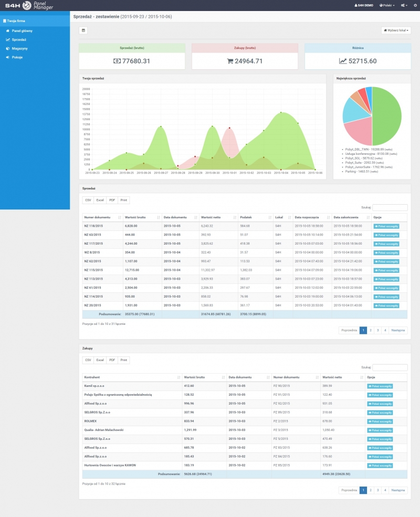Go to Panel główny in sidebar

pyautogui.click(x=22, y=30)
